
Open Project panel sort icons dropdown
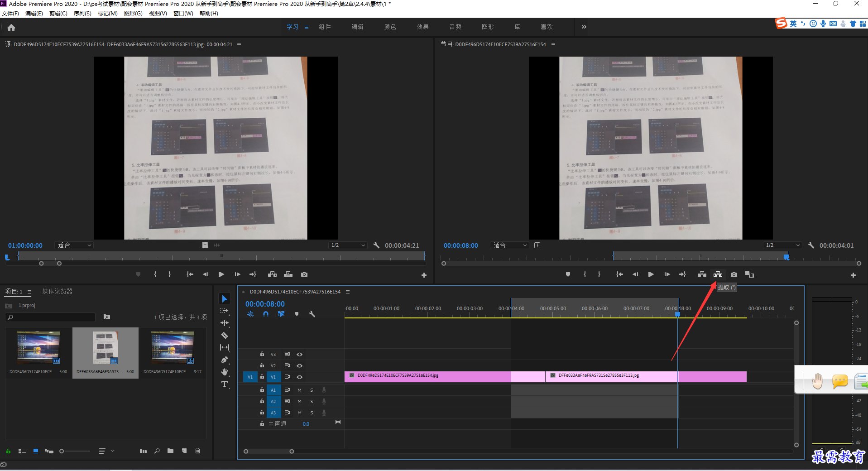[106, 451]
